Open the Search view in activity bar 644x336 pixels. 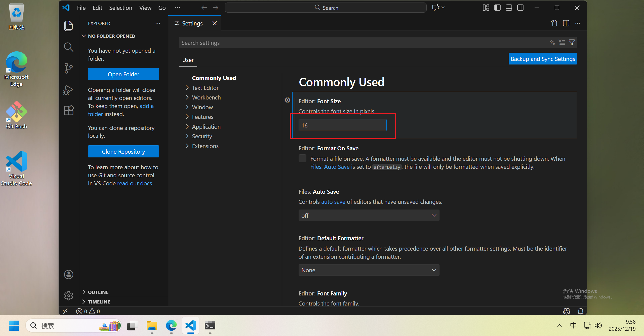pyautogui.click(x=68, y=47)
